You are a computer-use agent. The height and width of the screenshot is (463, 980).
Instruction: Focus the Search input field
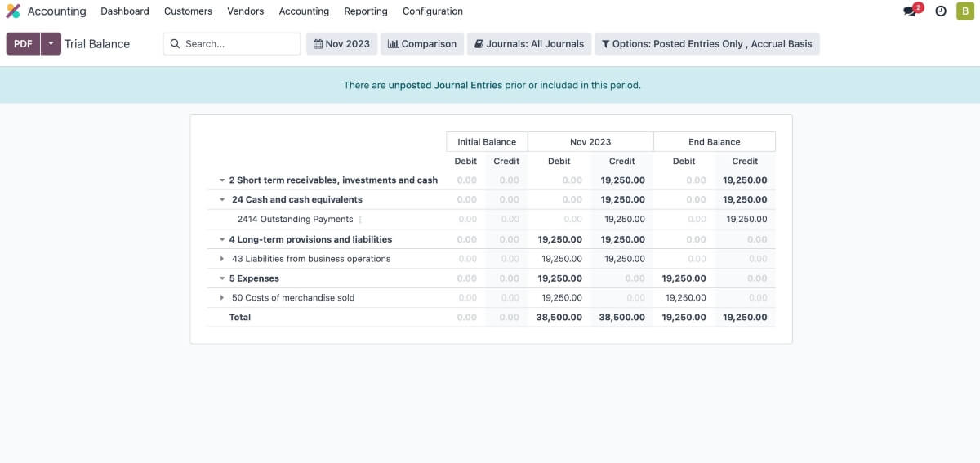(x=232, y=44)
